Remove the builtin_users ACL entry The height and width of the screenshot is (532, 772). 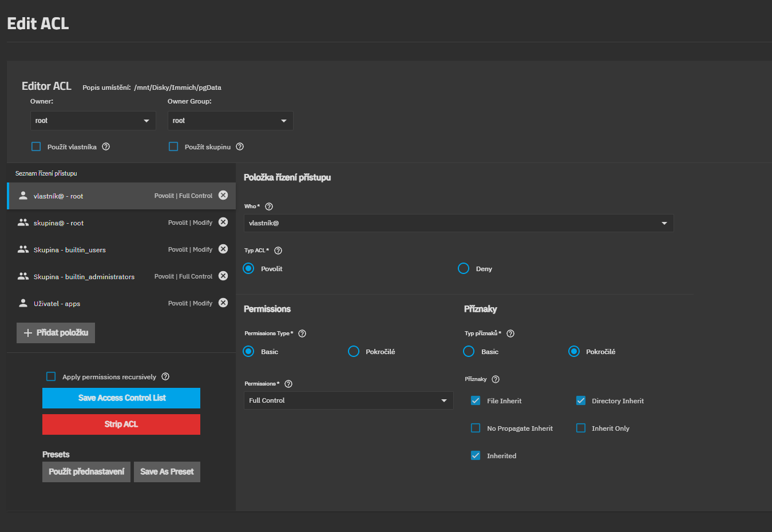[x=223, y=249]
